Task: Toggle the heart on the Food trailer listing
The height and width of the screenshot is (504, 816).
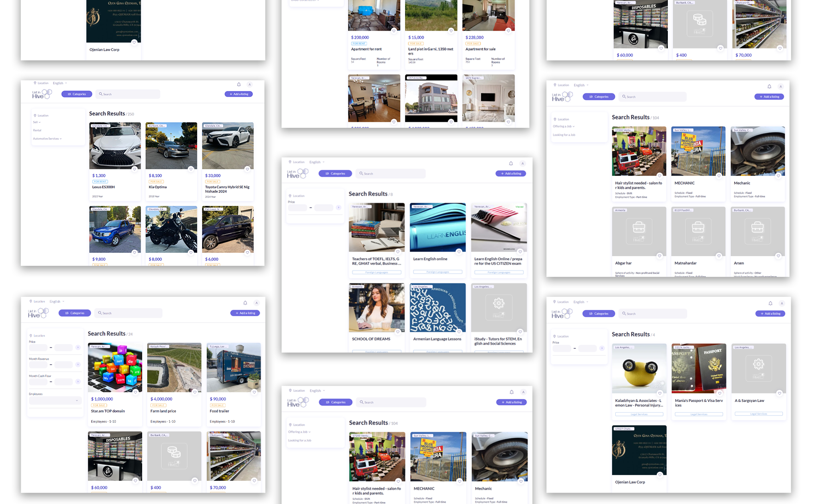Action: tap(254, 392)
